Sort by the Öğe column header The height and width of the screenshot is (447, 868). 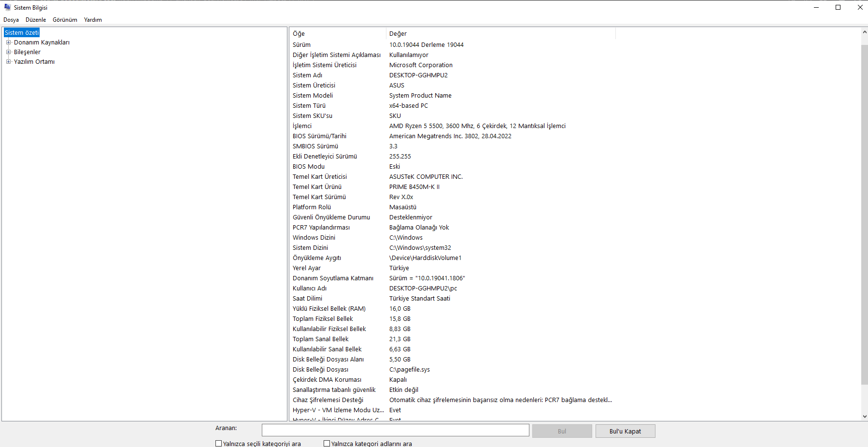coord(338,34)
